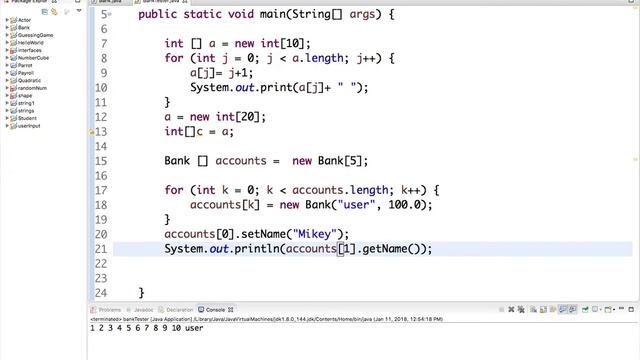The height and width of the screenshot is (360, 640).
Task: Toggle show console on standard output
Action: click(x=563, y=310)
